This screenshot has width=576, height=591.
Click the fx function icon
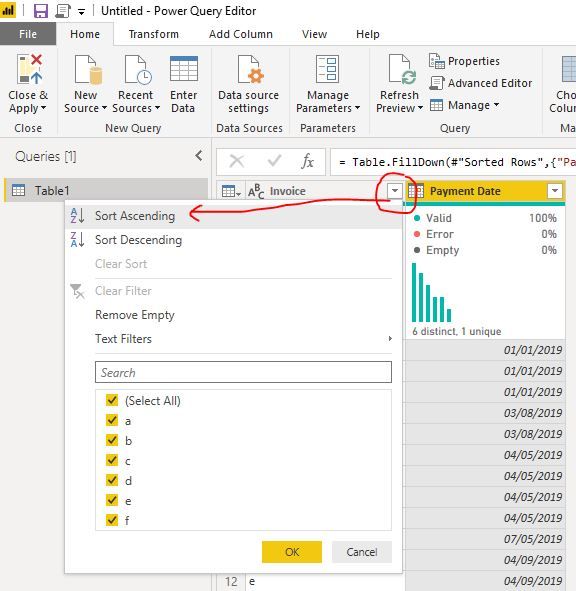tap(307, 161)
